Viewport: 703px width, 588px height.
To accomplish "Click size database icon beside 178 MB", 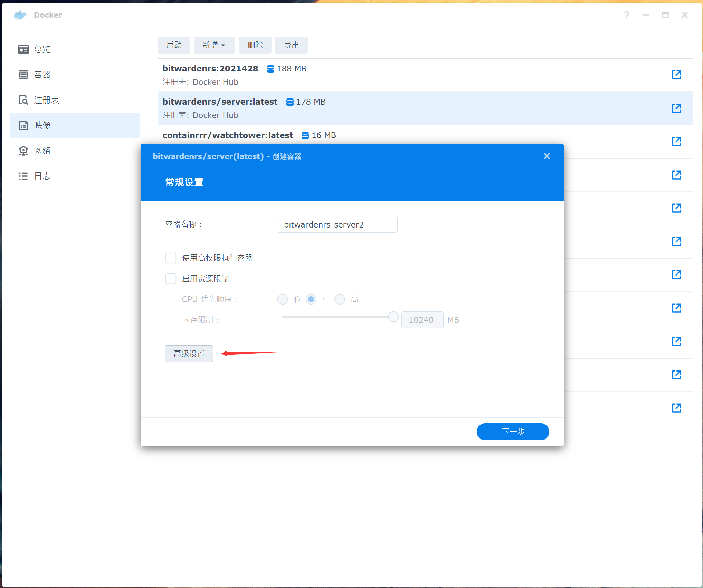I will (290, 102).
